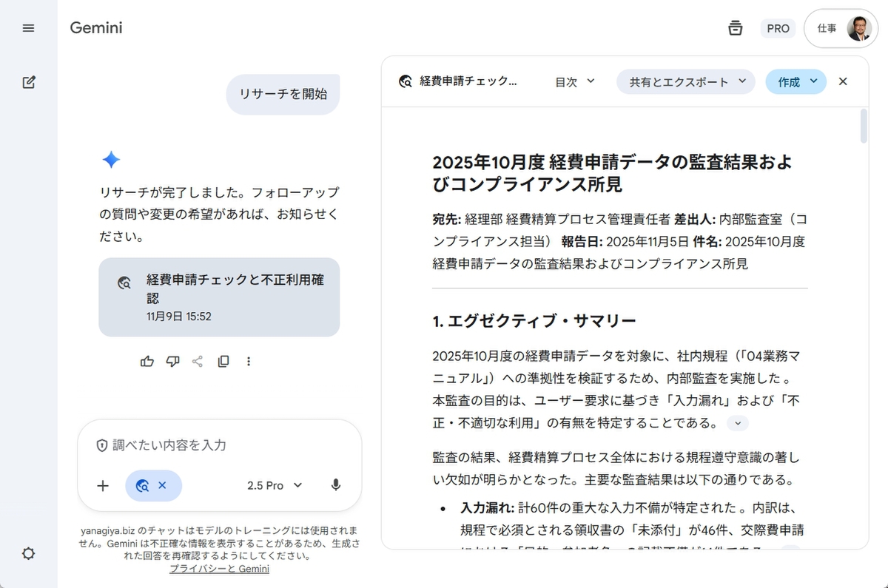Open the 経費申請チェックと不正利用確認 research card
The height and width of the screenshot is (588, 888).
coord(219,297)
